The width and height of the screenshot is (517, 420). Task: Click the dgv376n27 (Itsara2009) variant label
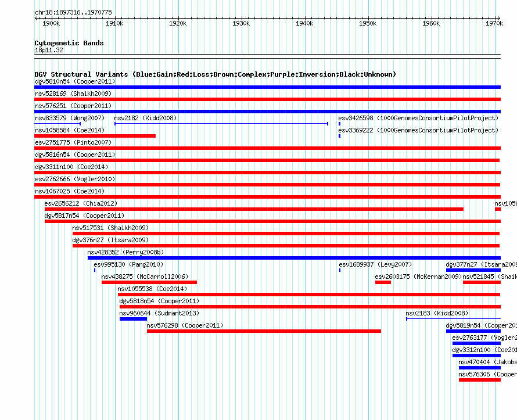pos(110,240)
